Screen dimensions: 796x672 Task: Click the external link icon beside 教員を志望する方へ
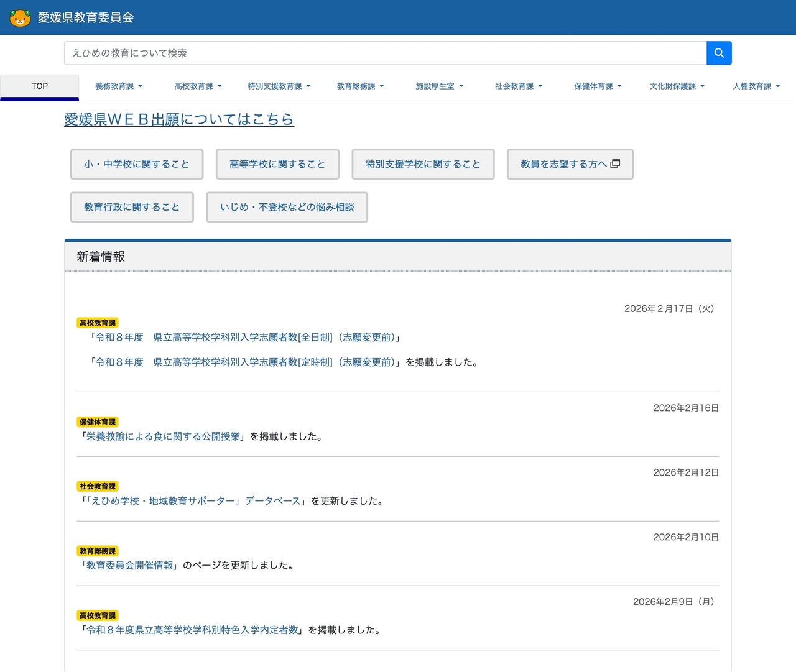[x=616, y=163]
